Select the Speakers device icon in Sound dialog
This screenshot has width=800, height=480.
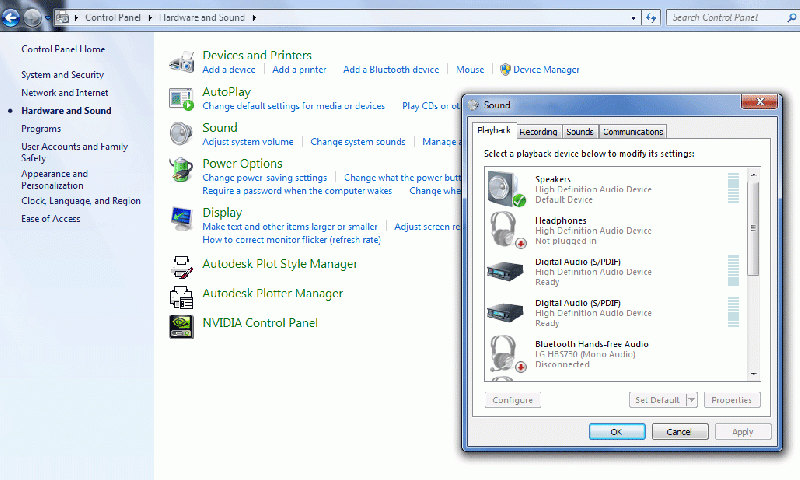click(507, 189)
